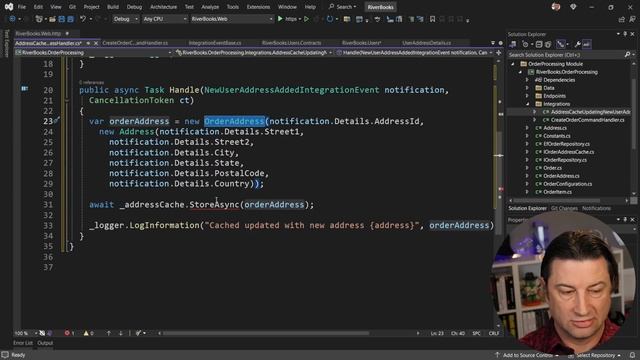The image size is (640, 360).
Task: Navigate to previous issue up arrow
Action: (109, 333)
